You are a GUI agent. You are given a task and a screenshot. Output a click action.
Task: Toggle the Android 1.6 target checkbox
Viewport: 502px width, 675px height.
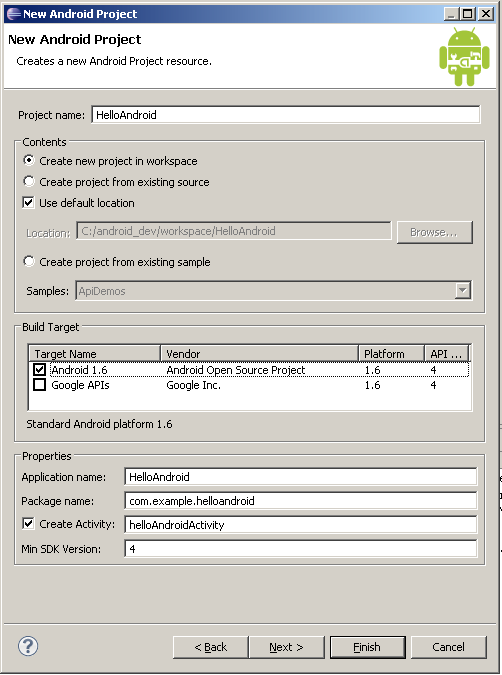[x=40, y=369]
